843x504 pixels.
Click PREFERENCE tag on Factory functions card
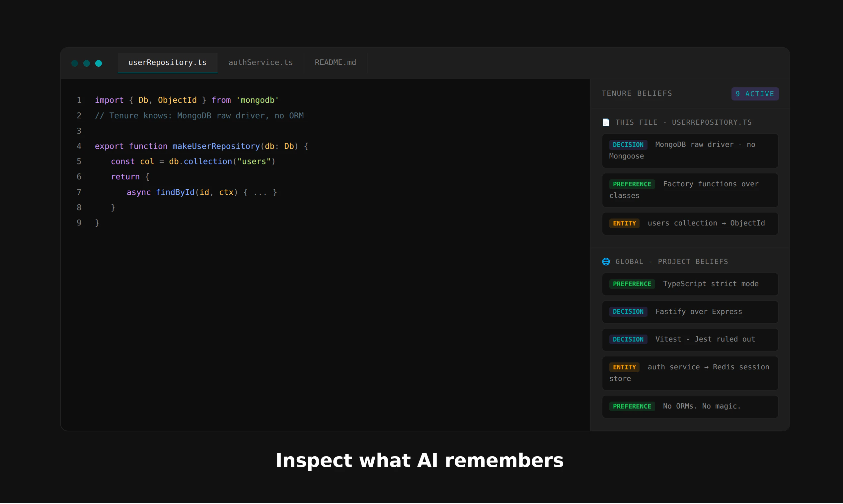632,184
